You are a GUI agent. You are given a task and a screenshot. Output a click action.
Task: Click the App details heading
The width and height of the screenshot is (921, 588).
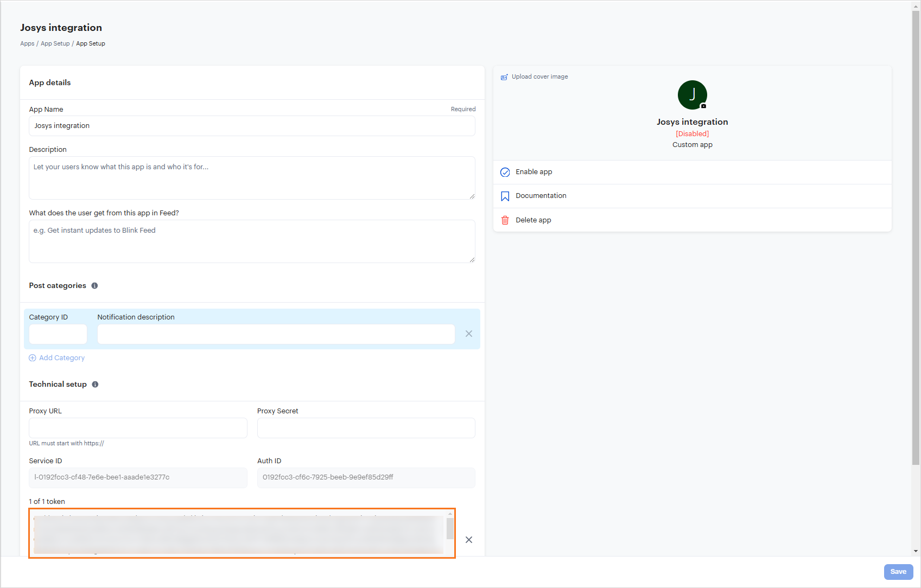50,83
